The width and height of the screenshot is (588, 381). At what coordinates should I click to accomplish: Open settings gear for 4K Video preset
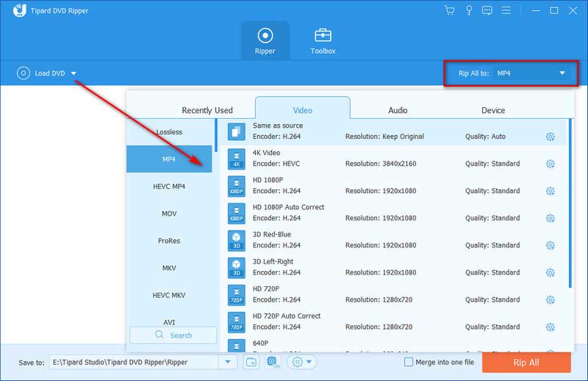550,164
